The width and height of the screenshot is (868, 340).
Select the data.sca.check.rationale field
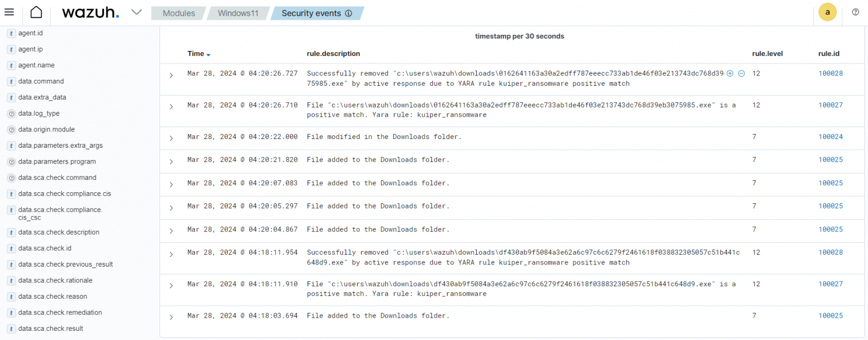pos(55,280)
